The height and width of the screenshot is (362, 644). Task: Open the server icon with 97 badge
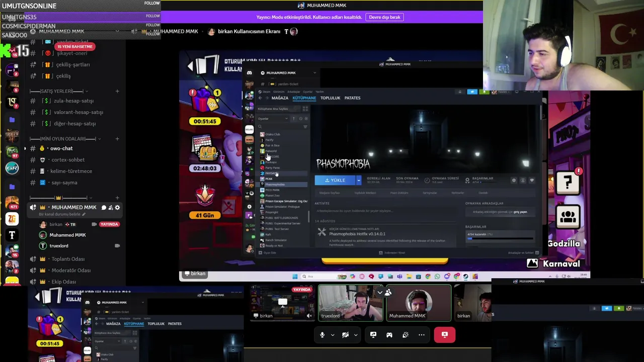click(12, 151)
